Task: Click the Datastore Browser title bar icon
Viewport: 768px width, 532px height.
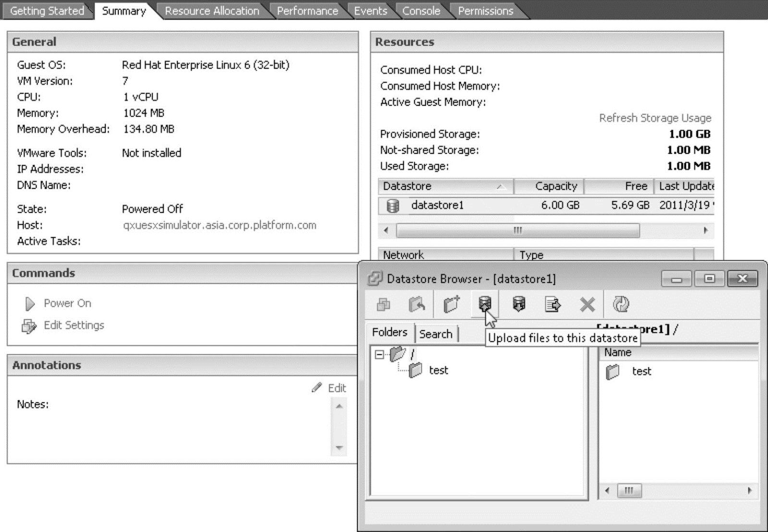Action: (x=374, y=278)
